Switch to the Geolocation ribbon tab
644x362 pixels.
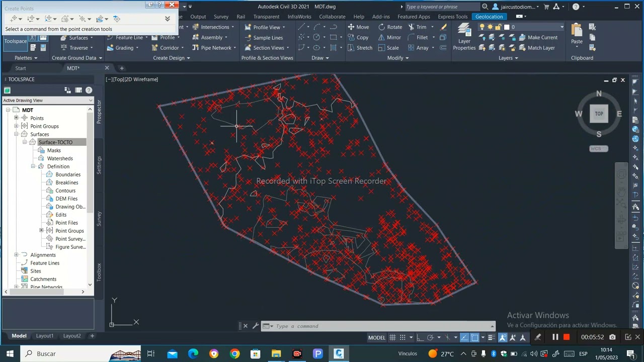pyautogui.click(x=489, y=17)
